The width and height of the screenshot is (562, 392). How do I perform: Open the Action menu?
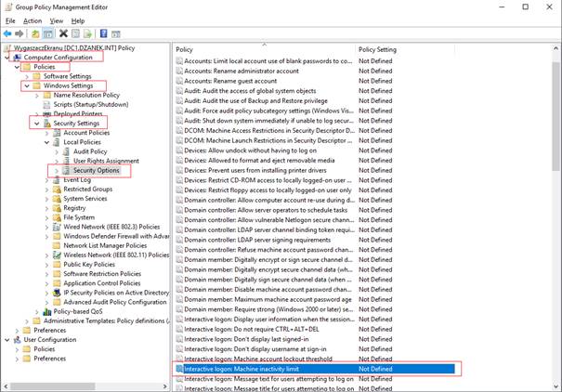click(33, 20)
